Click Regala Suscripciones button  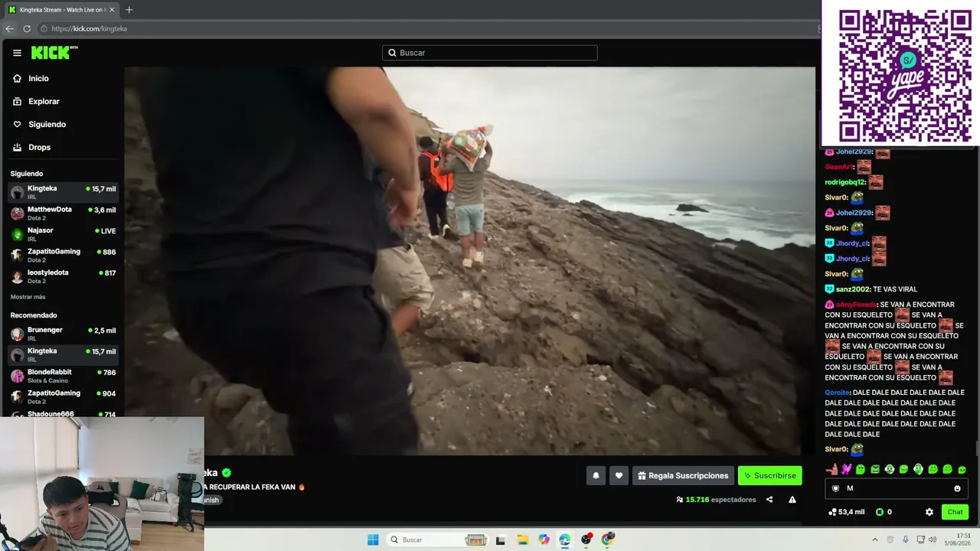683,475
